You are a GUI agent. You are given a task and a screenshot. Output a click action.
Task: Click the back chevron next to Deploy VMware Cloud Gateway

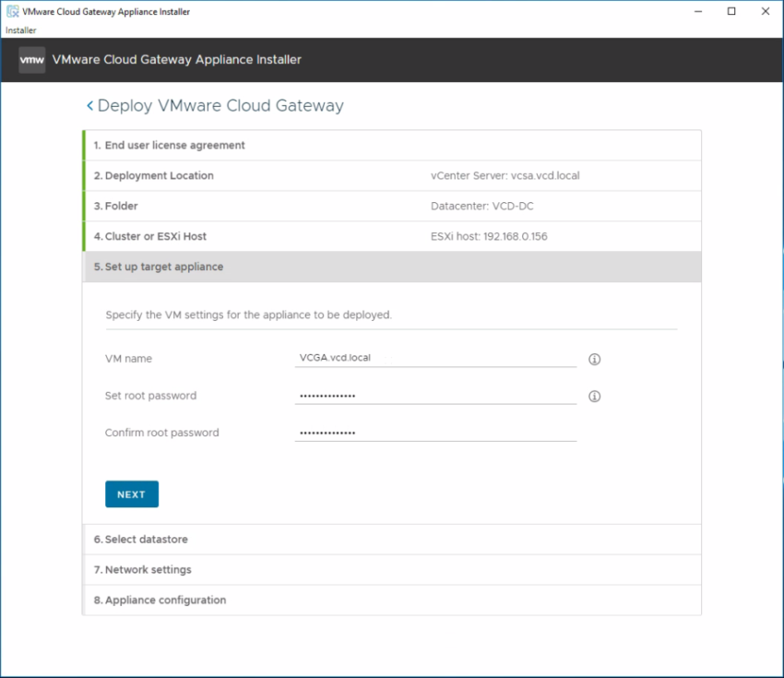tap(89, 105)
